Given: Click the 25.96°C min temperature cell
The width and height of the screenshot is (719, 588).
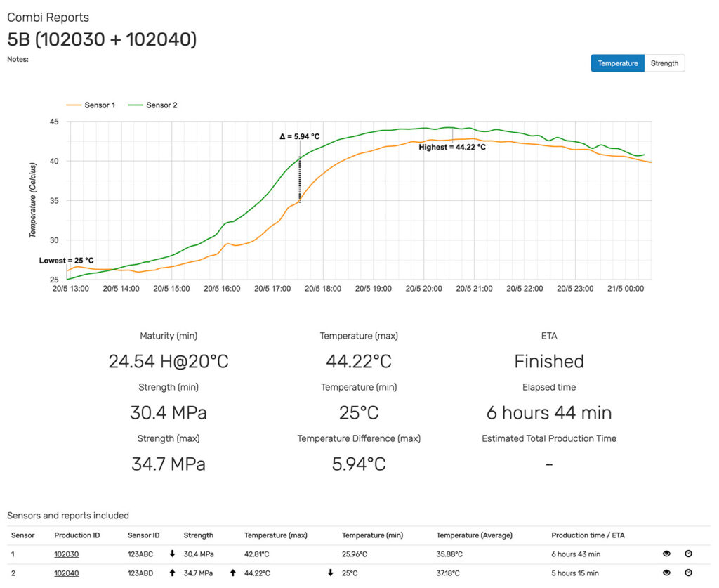Looking at the screenshot, I should tap(355, 554).
